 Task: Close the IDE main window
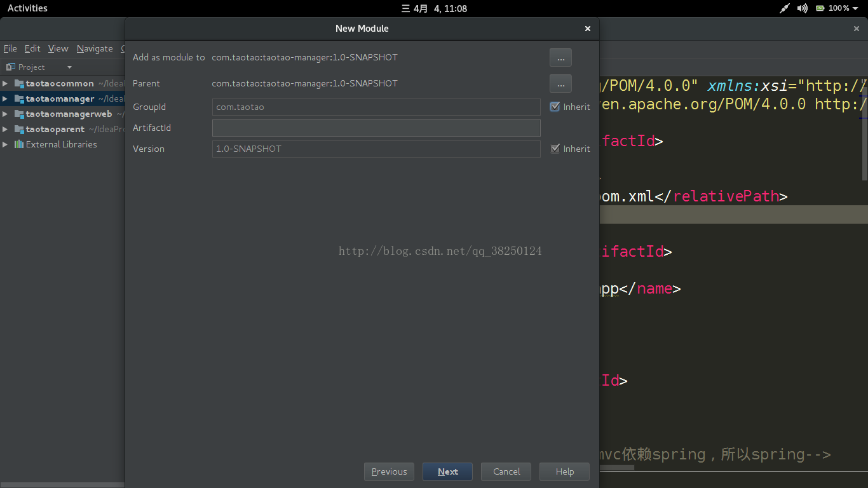pos(857,29)
